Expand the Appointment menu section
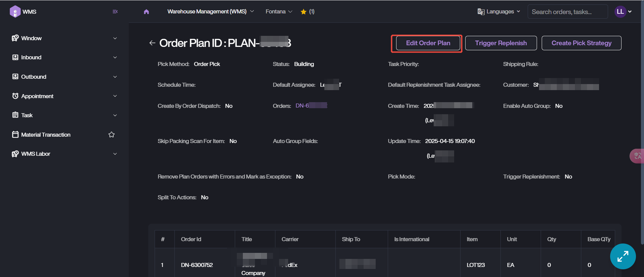The width and height of the screenshot is (644, 277). tap(64, 96)
